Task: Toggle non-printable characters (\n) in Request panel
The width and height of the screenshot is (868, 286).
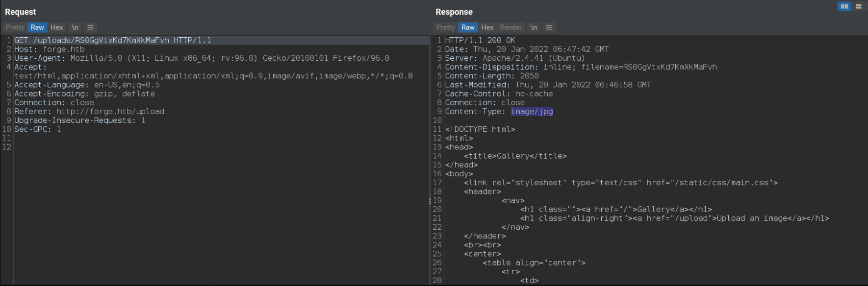Action: 75,27
